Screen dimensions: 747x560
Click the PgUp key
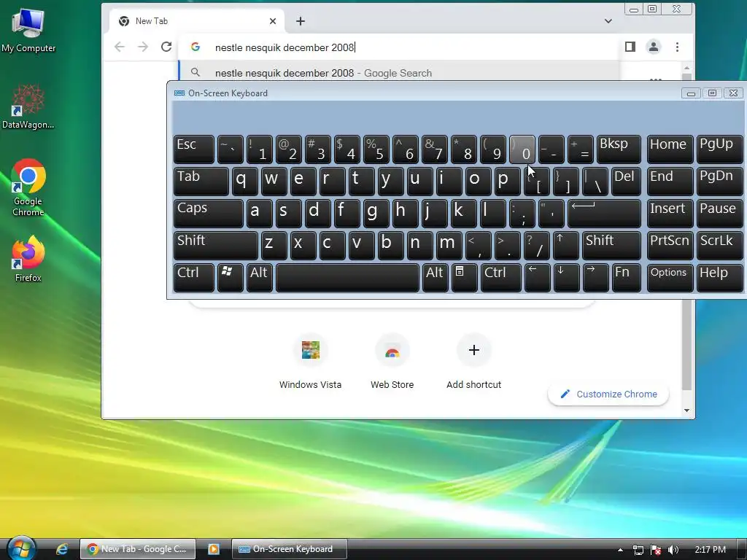pos(719,149)
